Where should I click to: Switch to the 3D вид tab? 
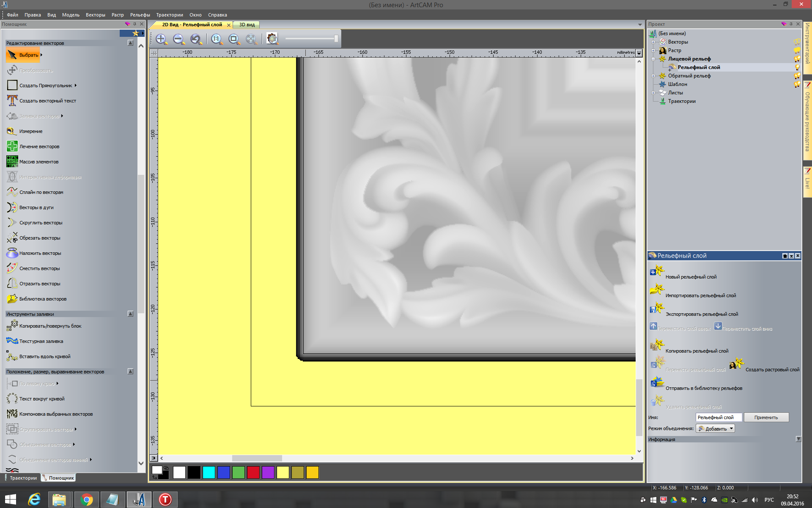click(x=247, y=25)
